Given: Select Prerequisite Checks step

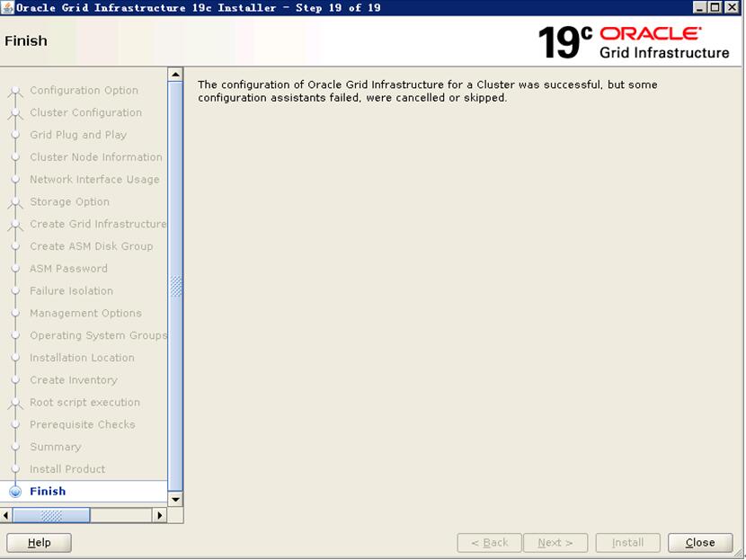Looking at the screenshot, I should click(83, 424).
